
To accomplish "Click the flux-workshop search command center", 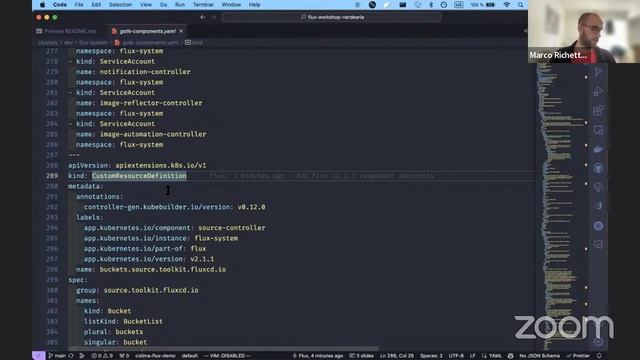I will (331, 17).
